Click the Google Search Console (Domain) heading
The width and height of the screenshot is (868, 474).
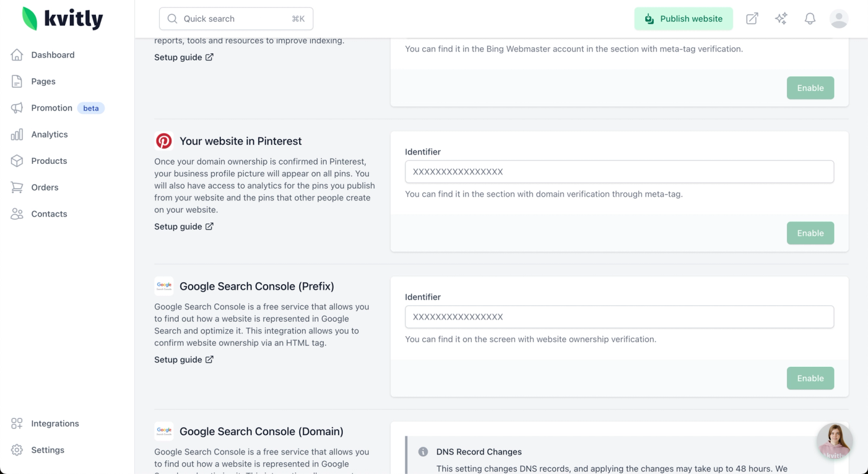(x=262, y=431)
